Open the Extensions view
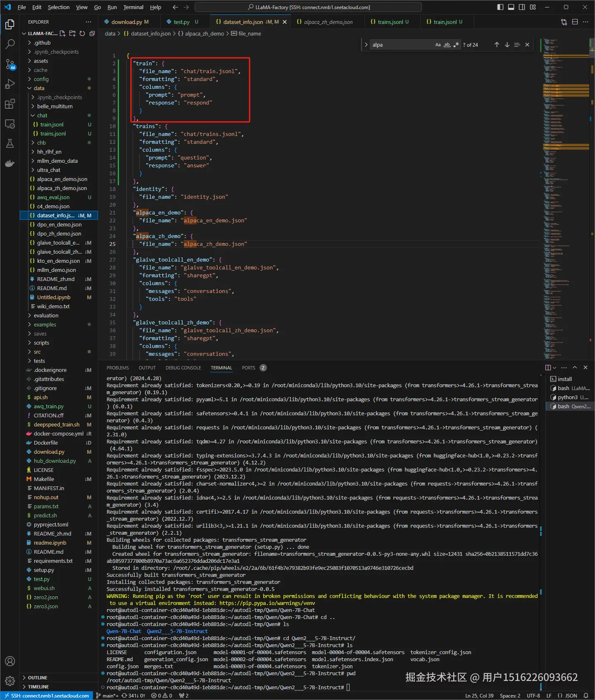This screenshot has width=595, height=700. (10, 104)
